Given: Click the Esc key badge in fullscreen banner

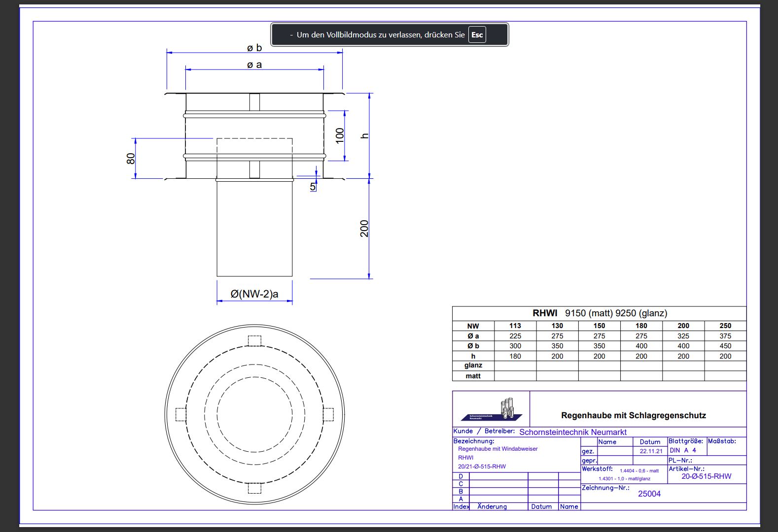Looking at the screenshot, I should click(477, 35).
